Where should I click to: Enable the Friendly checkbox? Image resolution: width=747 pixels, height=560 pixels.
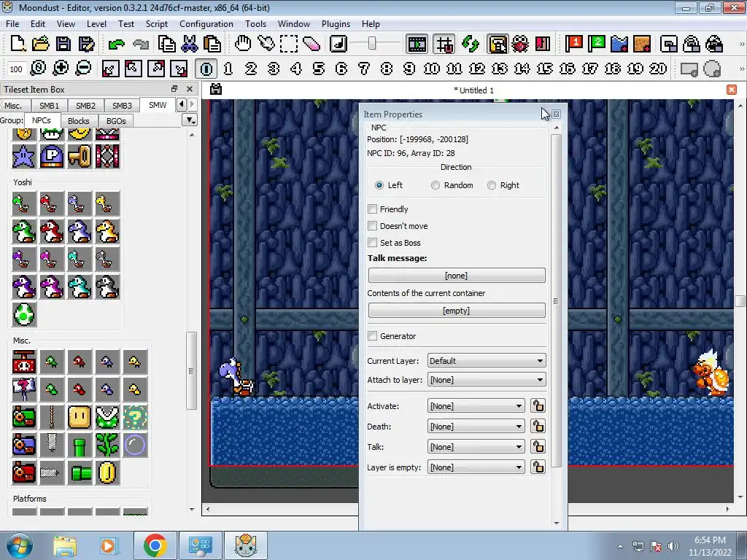coord(373,209)
